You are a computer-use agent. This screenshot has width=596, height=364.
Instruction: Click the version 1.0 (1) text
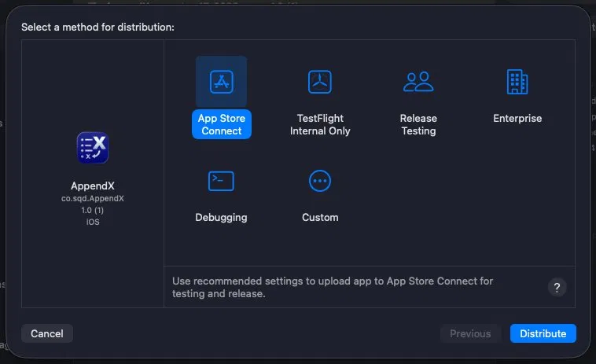click(92, 210)
